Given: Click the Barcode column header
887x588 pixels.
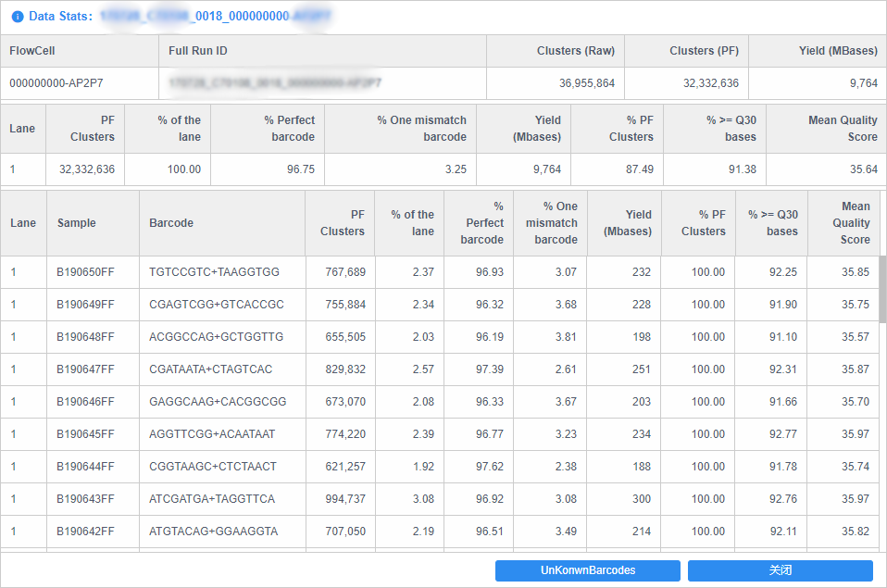Looking at the screenshot, I should coord(222,223).
